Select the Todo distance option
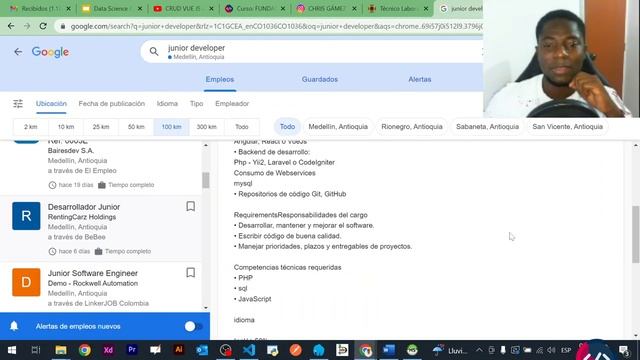The width and height of the screenshot is (640, 360). coord(242,127)
